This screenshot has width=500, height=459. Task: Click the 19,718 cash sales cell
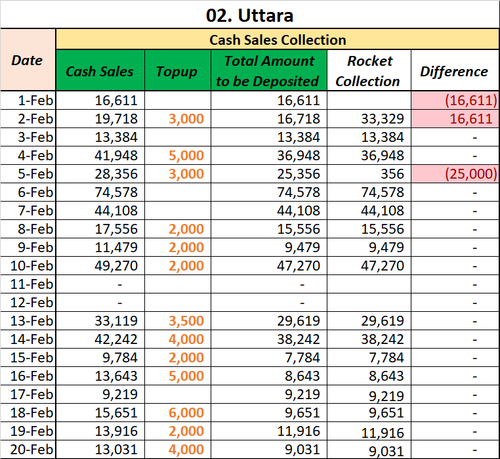[100, 119]
